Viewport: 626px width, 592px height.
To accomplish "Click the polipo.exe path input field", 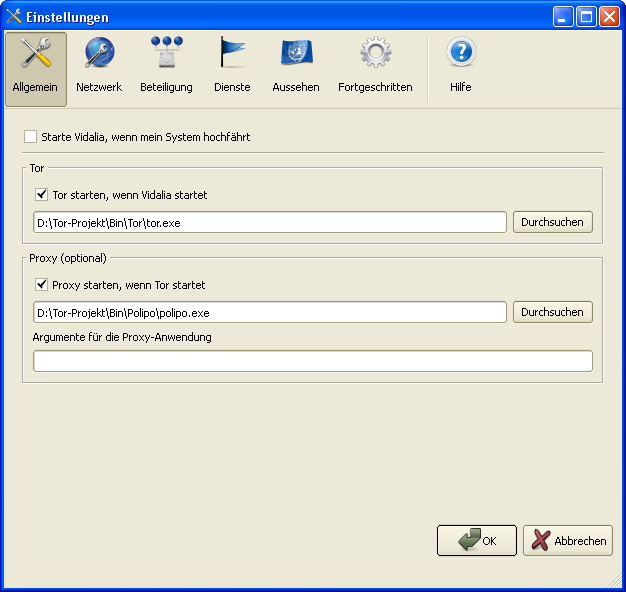I will coord(270,313).
